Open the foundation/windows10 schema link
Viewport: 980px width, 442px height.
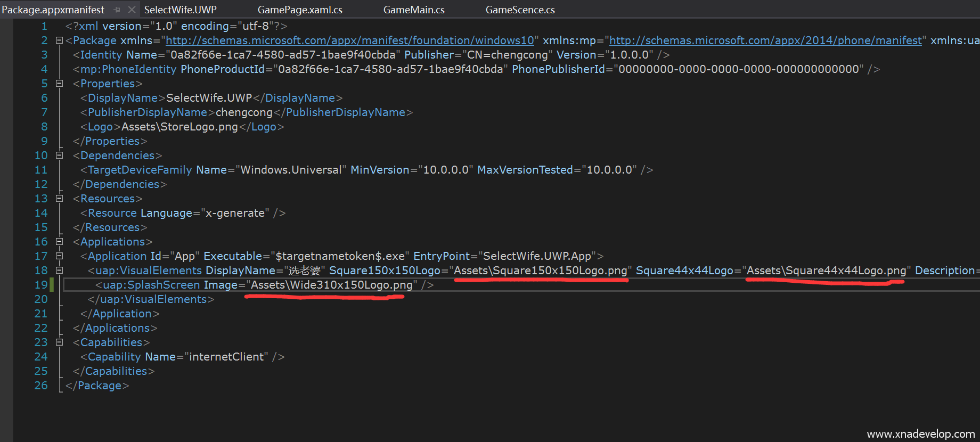(x=349, y=40)
